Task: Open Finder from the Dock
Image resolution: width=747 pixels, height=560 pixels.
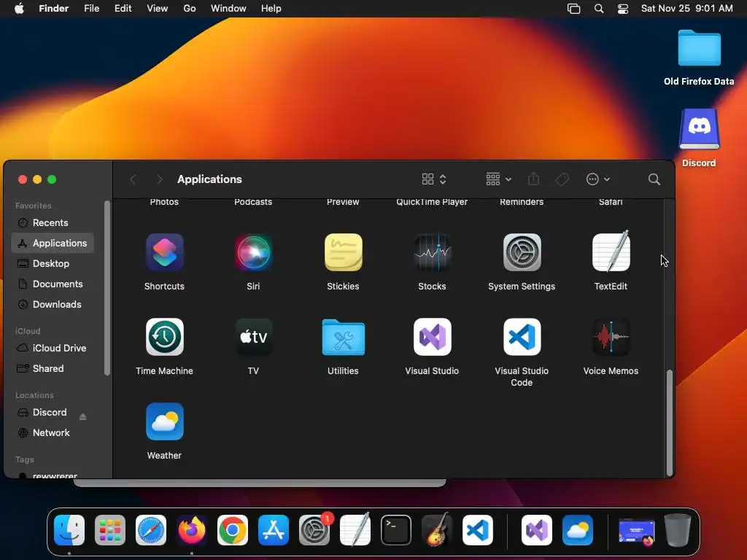Action: click(x=69, y=530)
